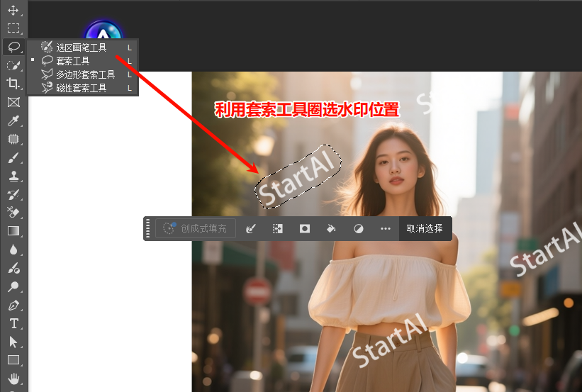
Task: Select the Eyedropper tool
Action: pos(13,121)
